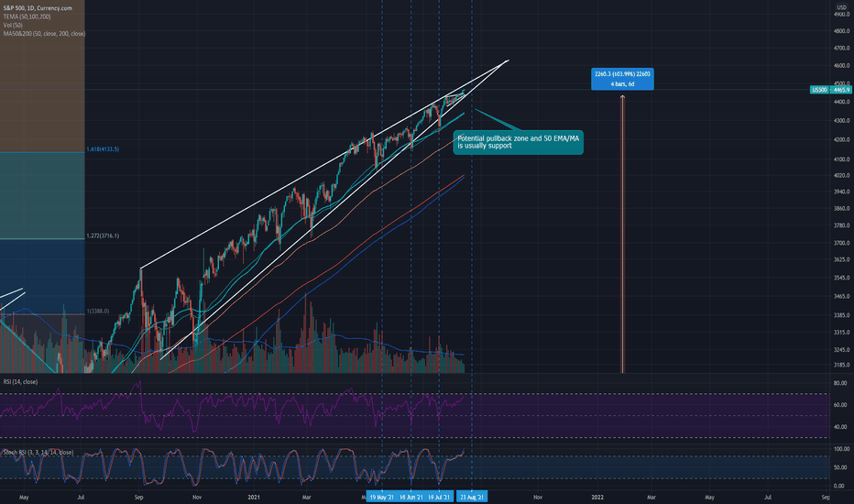
Task: Click the 3185.0 price axis label
Action: point(841,365)
